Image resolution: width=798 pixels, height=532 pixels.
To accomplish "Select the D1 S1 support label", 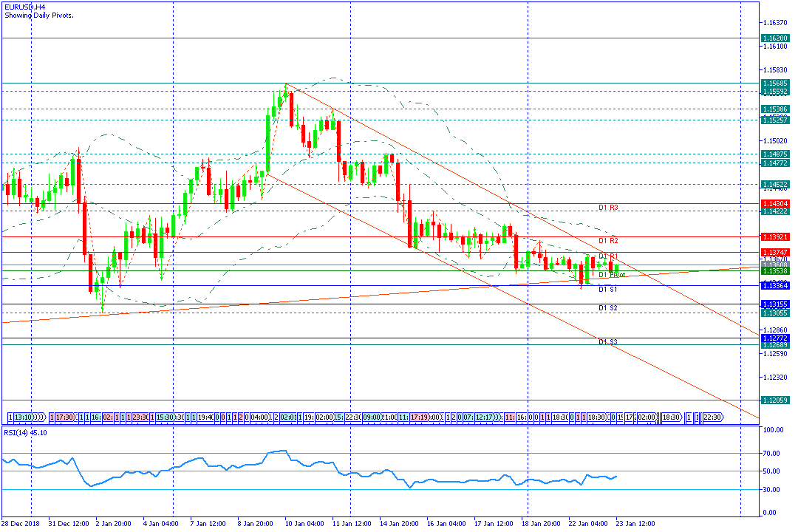I will pyautogui.click(x=608, y=290).
